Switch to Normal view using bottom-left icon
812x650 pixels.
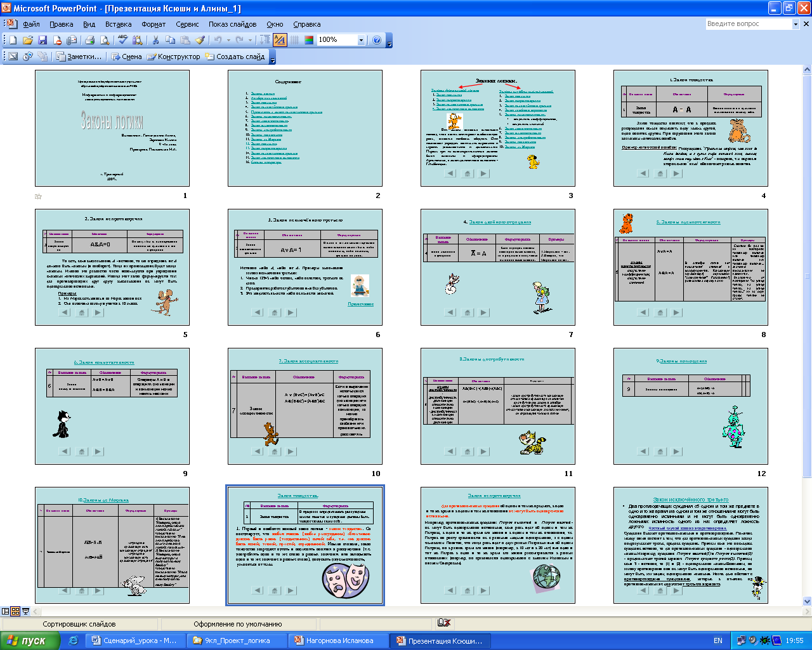point(6,611)
